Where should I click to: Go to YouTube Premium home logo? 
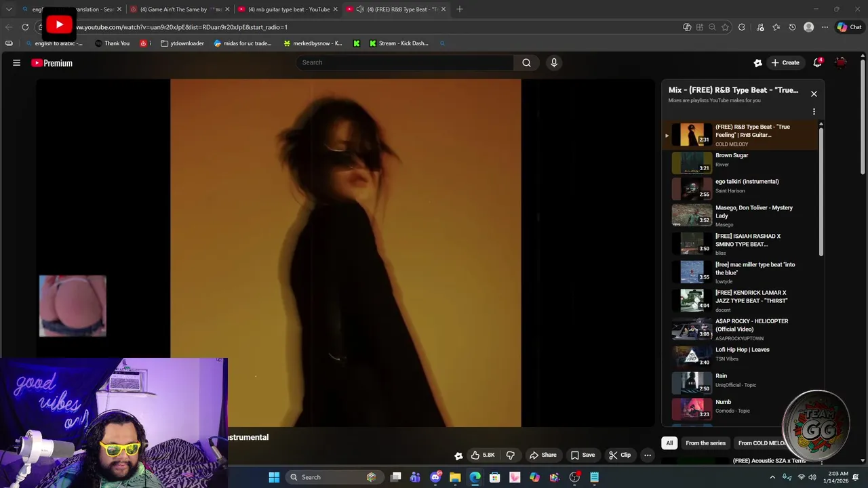point(52,63)
